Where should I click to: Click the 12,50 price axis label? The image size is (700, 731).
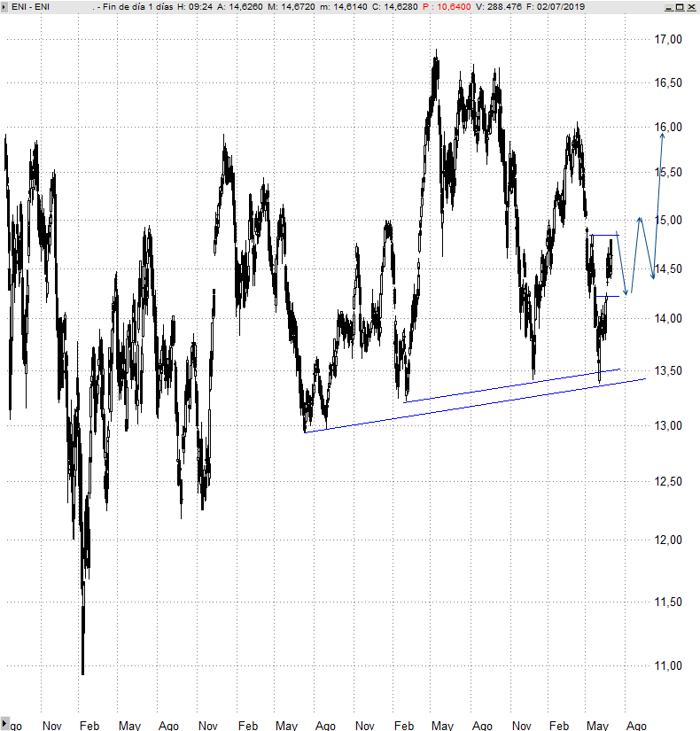[x=668, y=482]
